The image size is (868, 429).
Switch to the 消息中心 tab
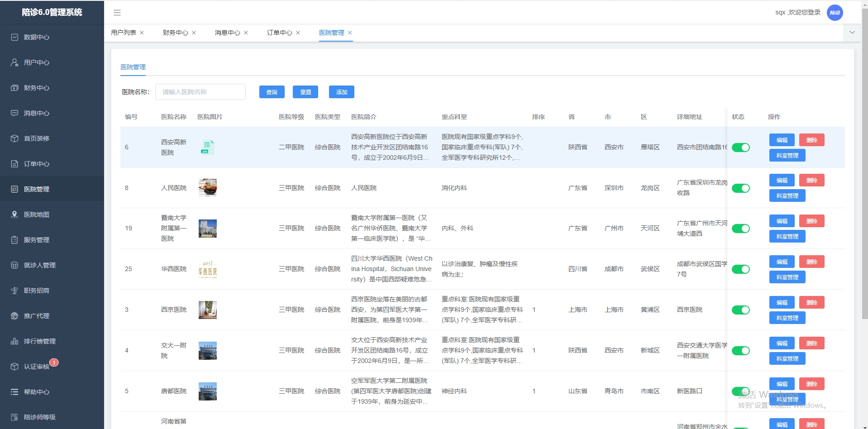227,33
